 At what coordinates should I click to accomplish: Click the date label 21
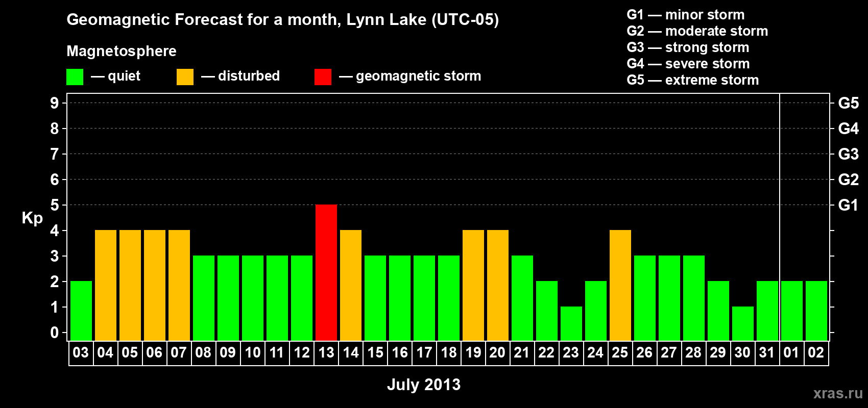(522, 353)
